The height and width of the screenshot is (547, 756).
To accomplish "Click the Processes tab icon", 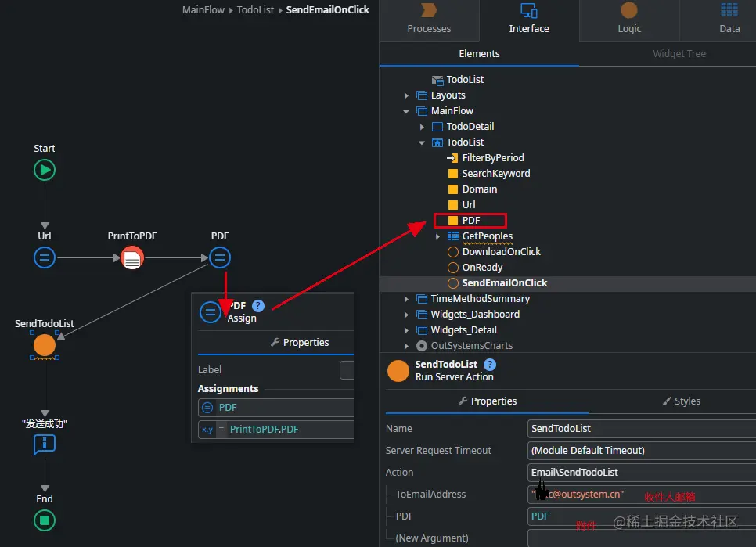I will (x=429, y=10).
